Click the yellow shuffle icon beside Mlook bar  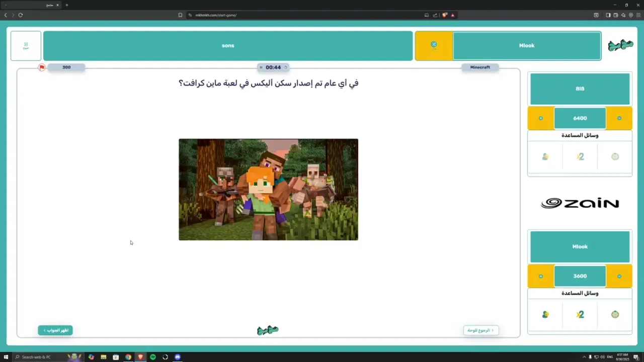[x=434, y=45]
